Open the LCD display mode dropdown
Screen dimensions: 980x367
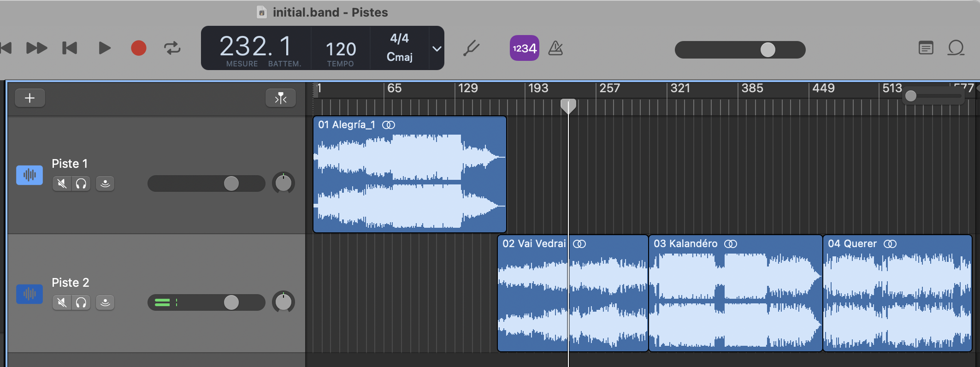click(437, 48)
